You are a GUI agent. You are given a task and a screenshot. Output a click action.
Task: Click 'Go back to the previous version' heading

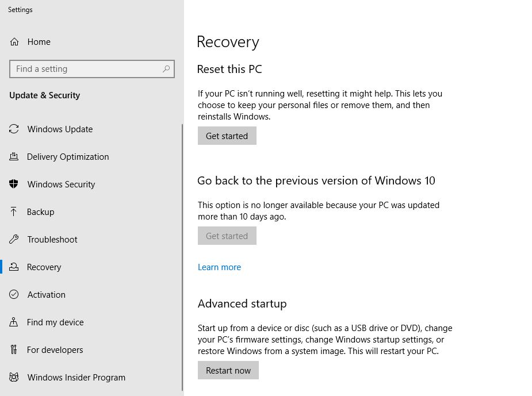(316, 180)
